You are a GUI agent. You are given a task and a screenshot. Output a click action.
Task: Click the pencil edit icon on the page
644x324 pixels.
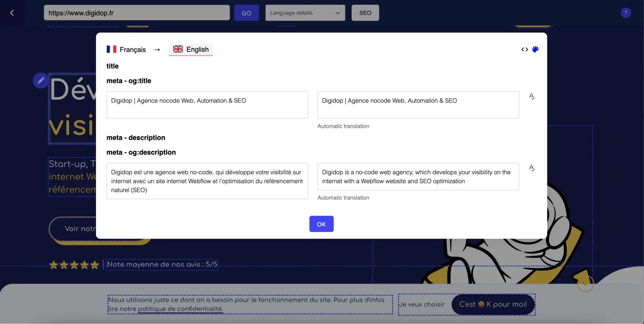click(41, 81)
